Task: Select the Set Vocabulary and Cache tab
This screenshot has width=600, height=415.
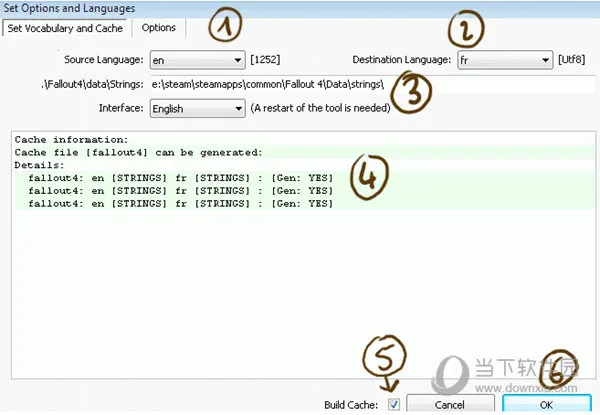Action: [65, 28]
